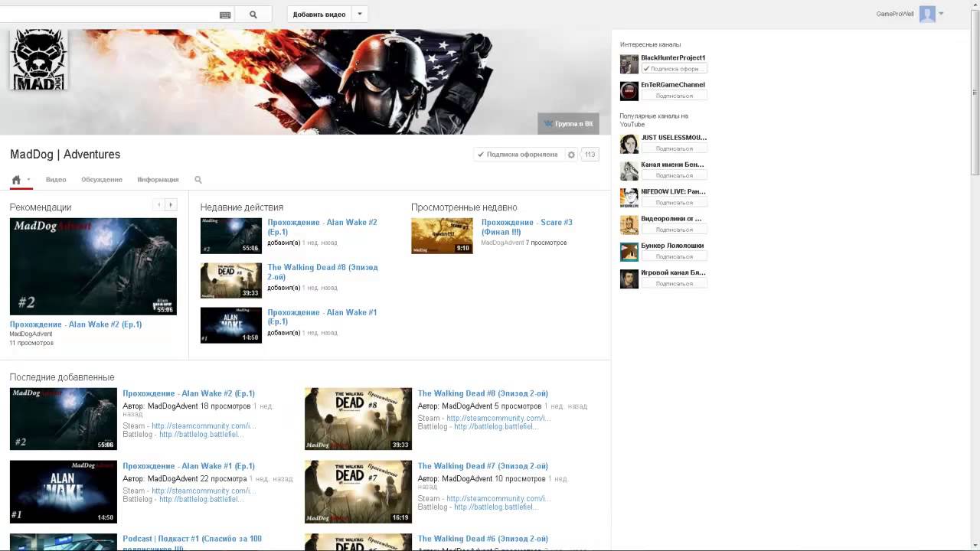Subscribe to JUST USELESSMOU... channel
980x551 pixels.
tap(675, 148)
